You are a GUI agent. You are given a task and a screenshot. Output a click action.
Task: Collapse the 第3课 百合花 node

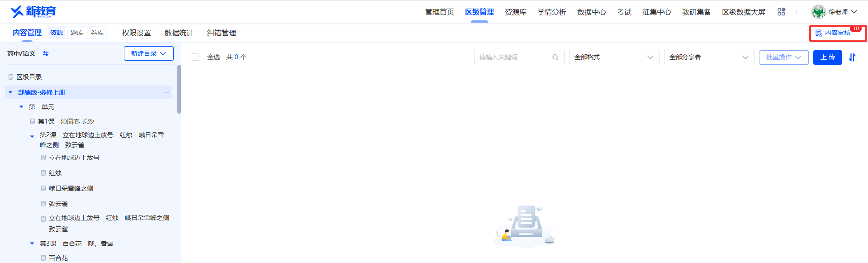point(32,244)
